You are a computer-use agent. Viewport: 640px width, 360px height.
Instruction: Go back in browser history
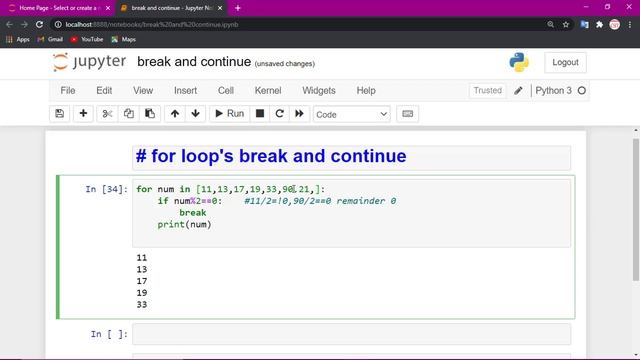click(x=9, y=24)
